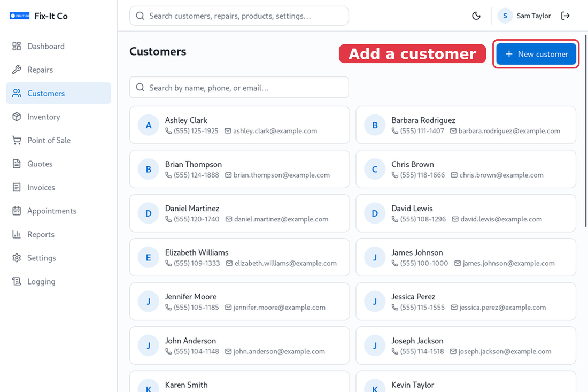Viewport: 588px width, 392px height.
Task: Click the Logging scroll icon
Action: [17, 281]
